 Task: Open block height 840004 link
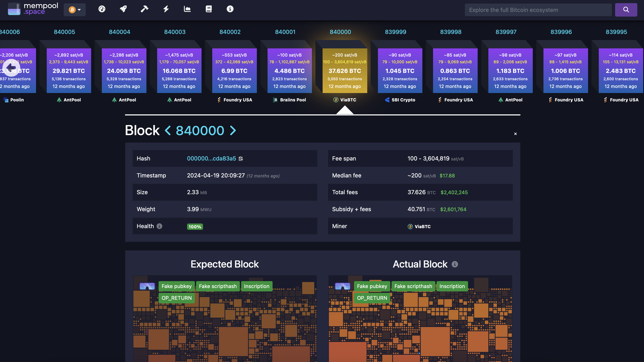(x=119, y=32)
